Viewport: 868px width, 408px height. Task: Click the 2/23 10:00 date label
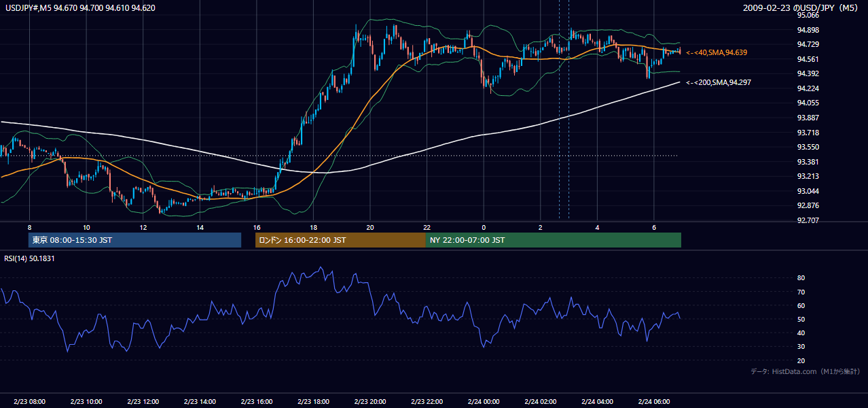pos(86,402)
